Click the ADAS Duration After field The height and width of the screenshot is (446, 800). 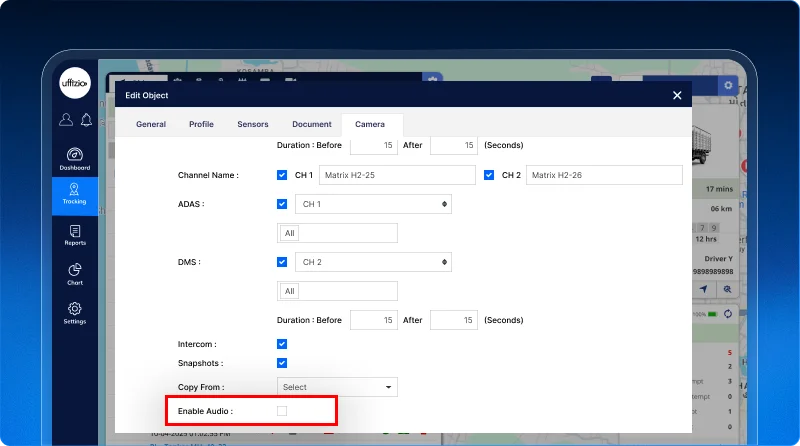coord(454,145)
